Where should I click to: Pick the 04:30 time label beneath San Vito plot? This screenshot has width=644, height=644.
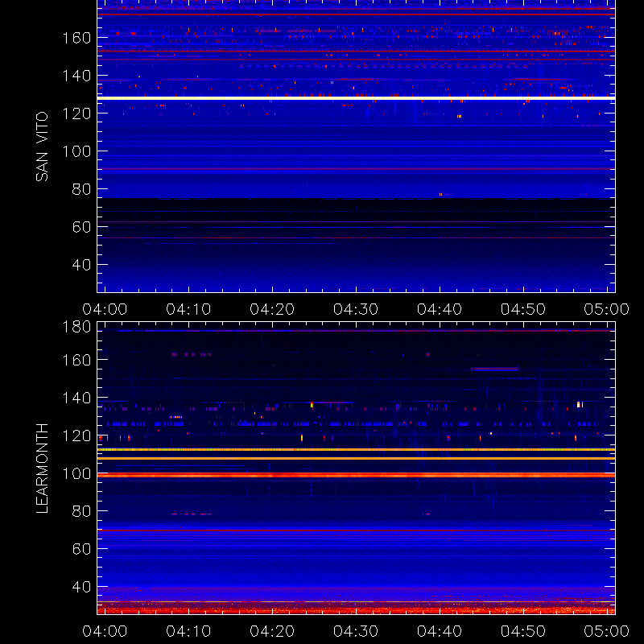[x=356, y=309]
